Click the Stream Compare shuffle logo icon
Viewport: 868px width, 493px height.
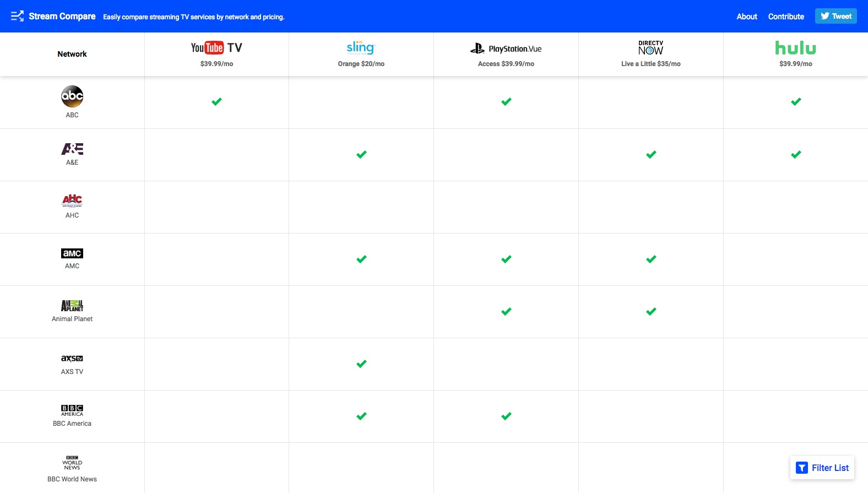(x=17, y=16)
